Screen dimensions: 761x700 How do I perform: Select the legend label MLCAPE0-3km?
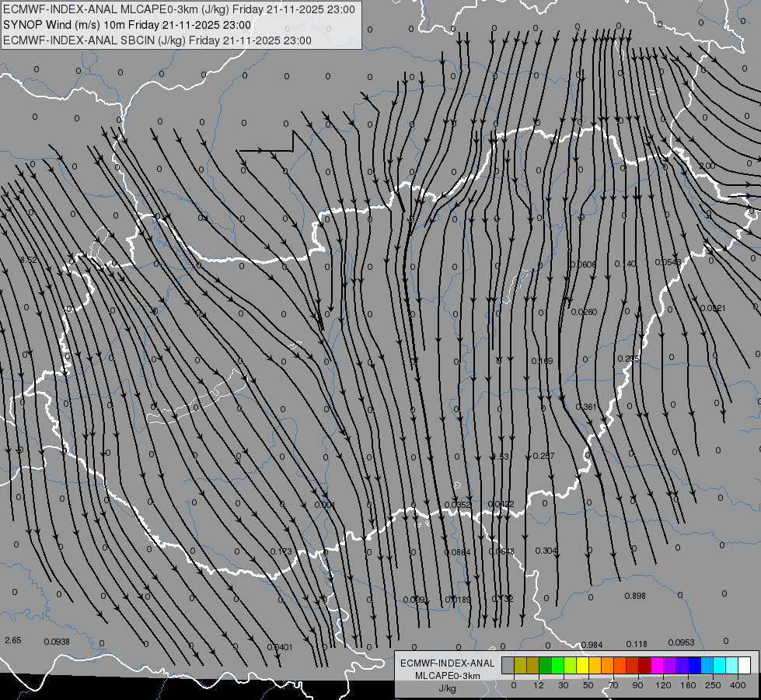click(x=448, y=676)
